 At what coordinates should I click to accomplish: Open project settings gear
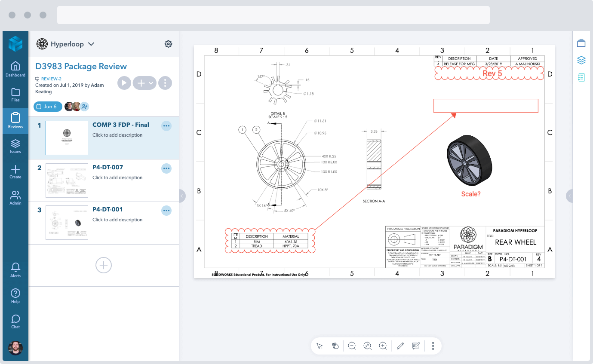(x=169, y=44)
